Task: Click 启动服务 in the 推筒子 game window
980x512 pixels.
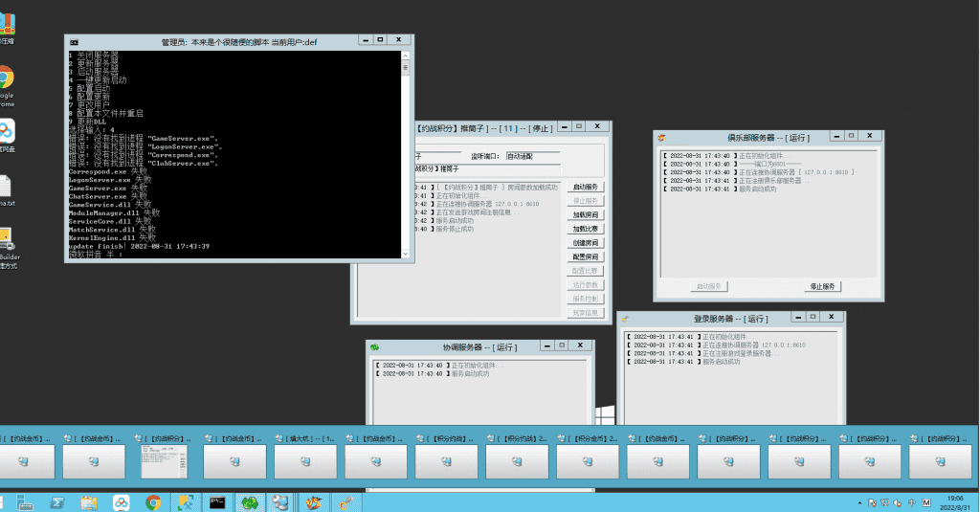Action: pyautogui.click(x=586, y=187)
